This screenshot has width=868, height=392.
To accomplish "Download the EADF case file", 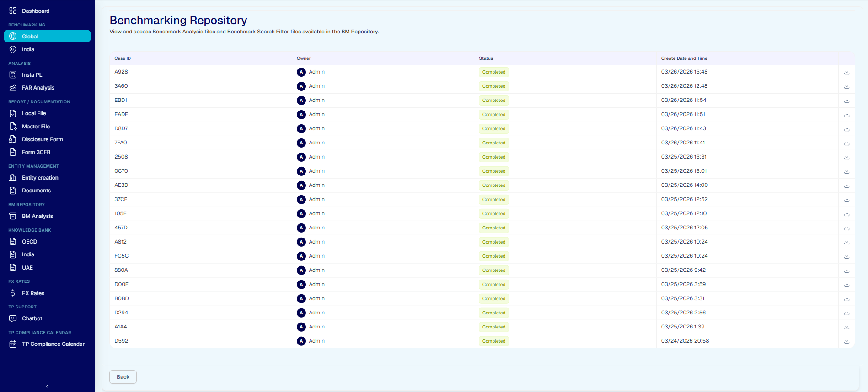I will (847, 115).
